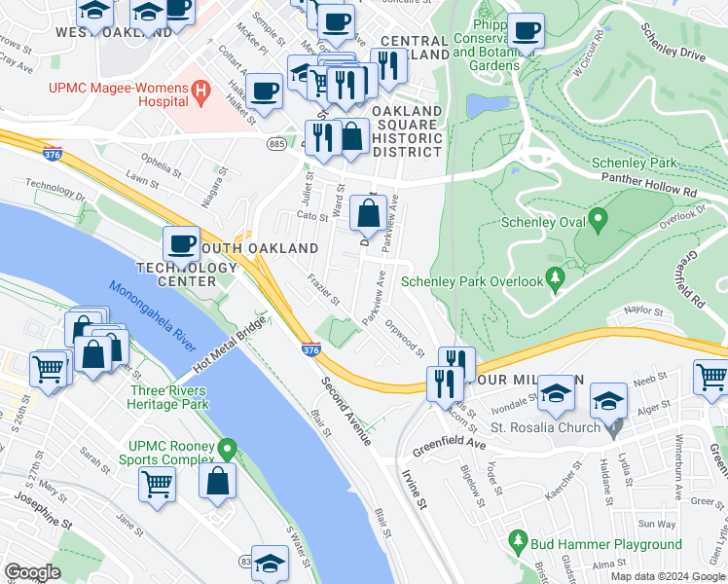
Task: Open the coffee marker near Phipps Conservatory
Action: click(526, 30)
